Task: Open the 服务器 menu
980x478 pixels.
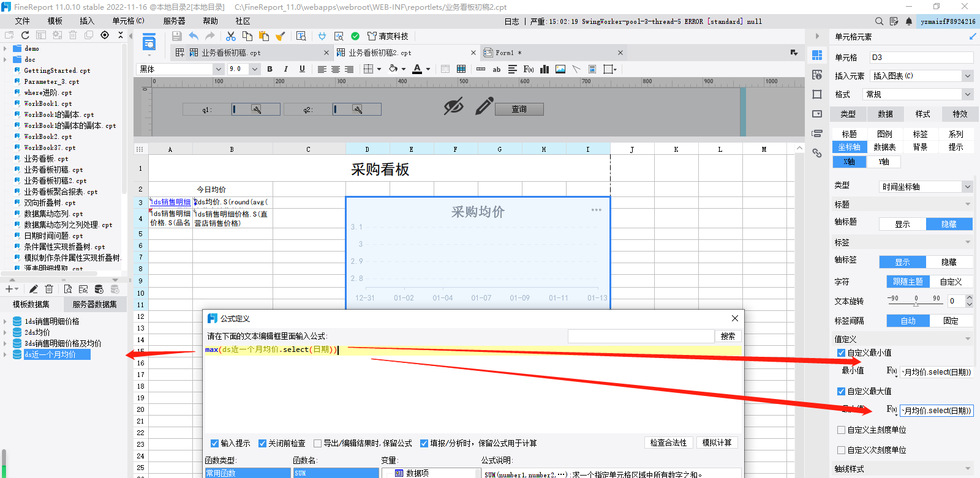Action: coord(174,21)
